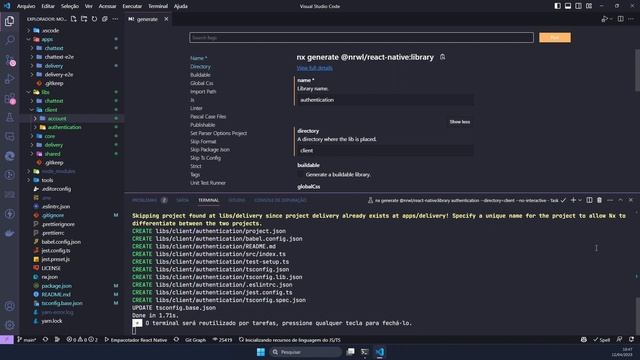Switch to the generate editor tab

(x=147, y=19)
